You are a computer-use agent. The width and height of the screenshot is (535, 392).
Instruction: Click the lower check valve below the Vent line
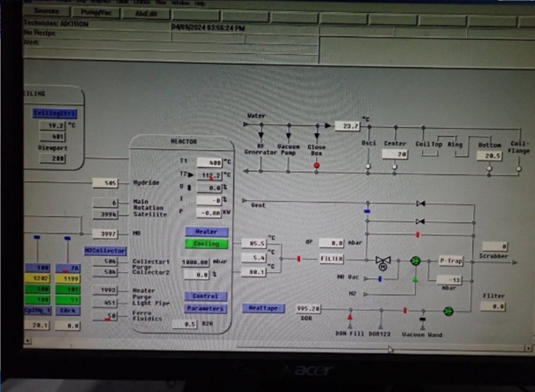[421, 221]
